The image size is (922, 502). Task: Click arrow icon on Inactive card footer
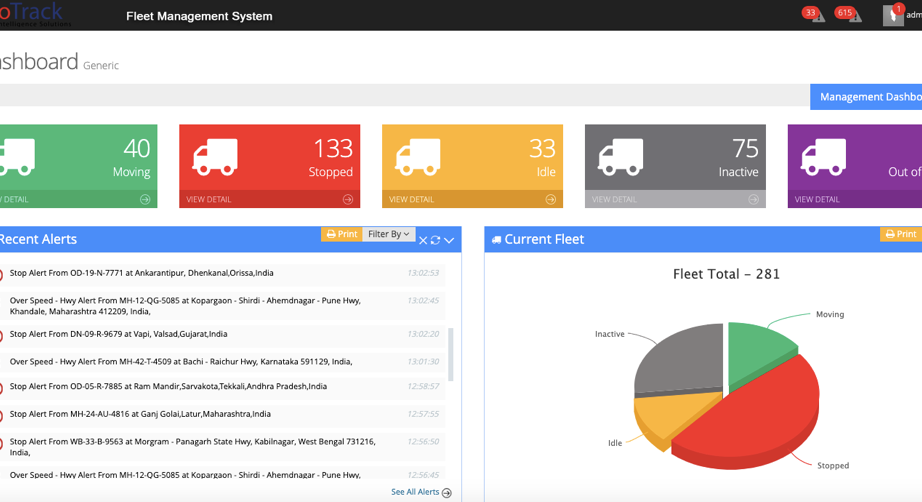(753, 199)
